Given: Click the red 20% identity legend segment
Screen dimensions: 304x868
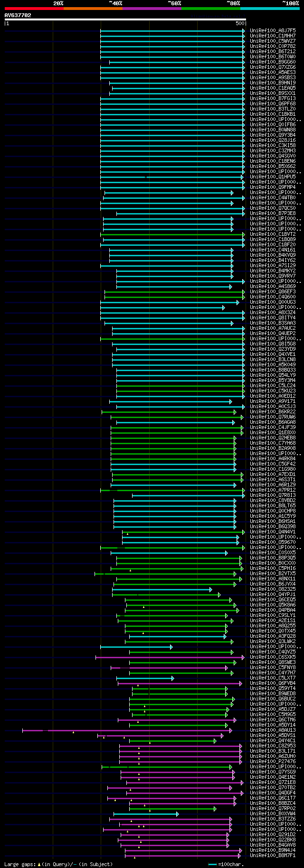Looking at the screenshot, I should tap(34, 9).
